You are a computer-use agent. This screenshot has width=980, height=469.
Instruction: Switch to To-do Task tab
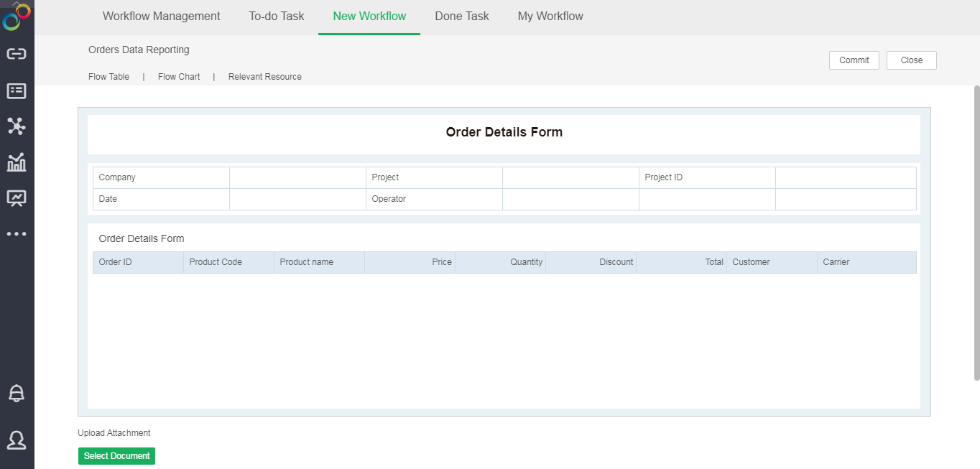click(x=277, y=16)
